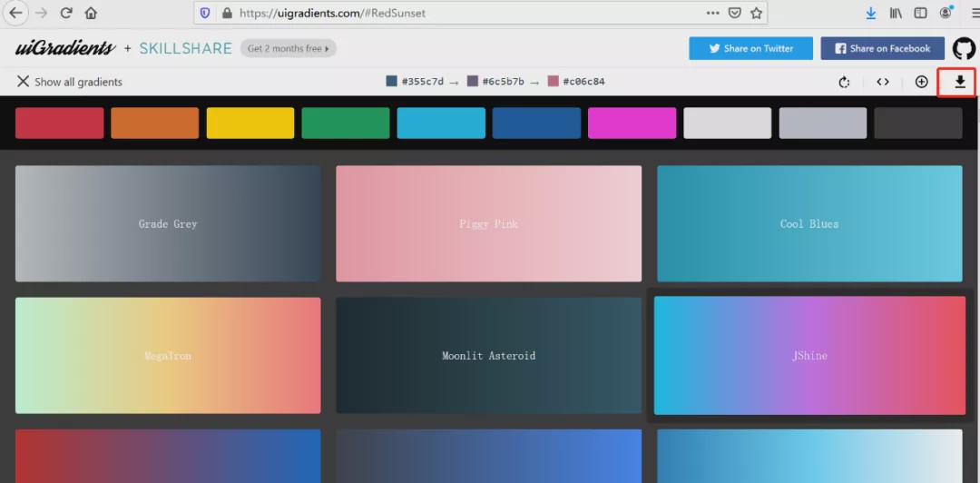The height and width of the screenshot is (483, 980).
Task: Select the Piggy Pink gradient card
Action: pyautogui.click(x=489, y=223)
